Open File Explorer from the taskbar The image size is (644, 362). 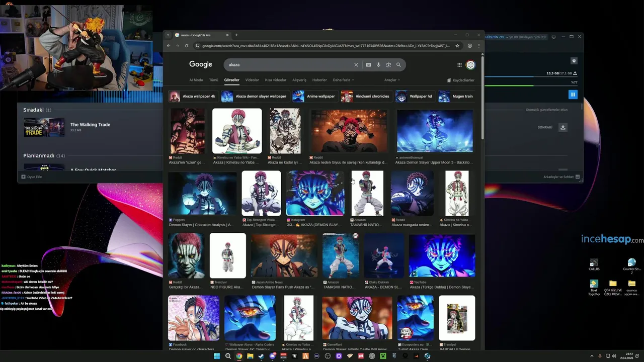250,356
